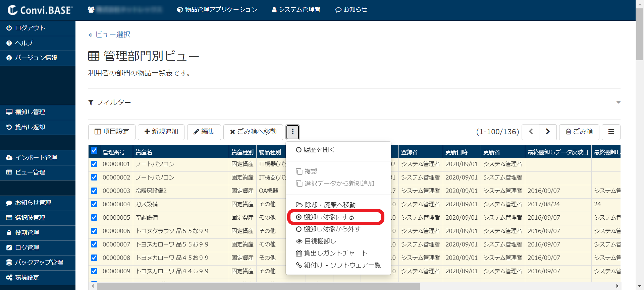Open 貸出しガントチャート
Viewport: 644px width, 290px height.
(338, 253)
